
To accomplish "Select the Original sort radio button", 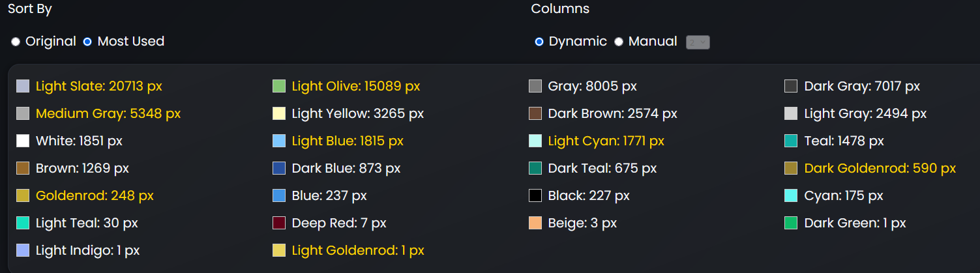I will click(x=16, y=42).
